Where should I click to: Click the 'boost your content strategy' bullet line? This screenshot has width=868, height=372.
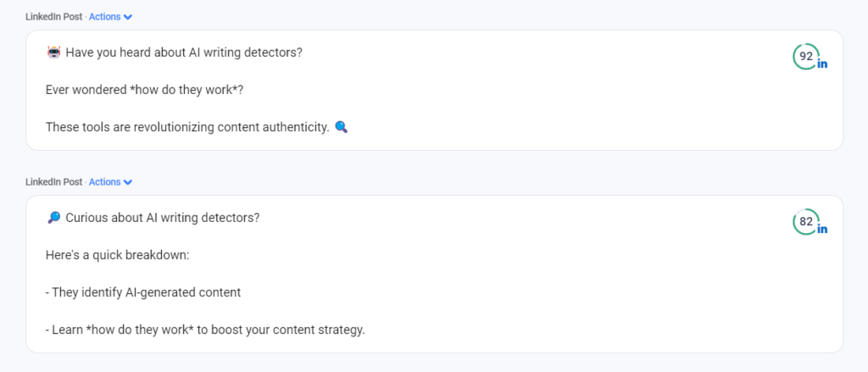click(x=205, y=330)
